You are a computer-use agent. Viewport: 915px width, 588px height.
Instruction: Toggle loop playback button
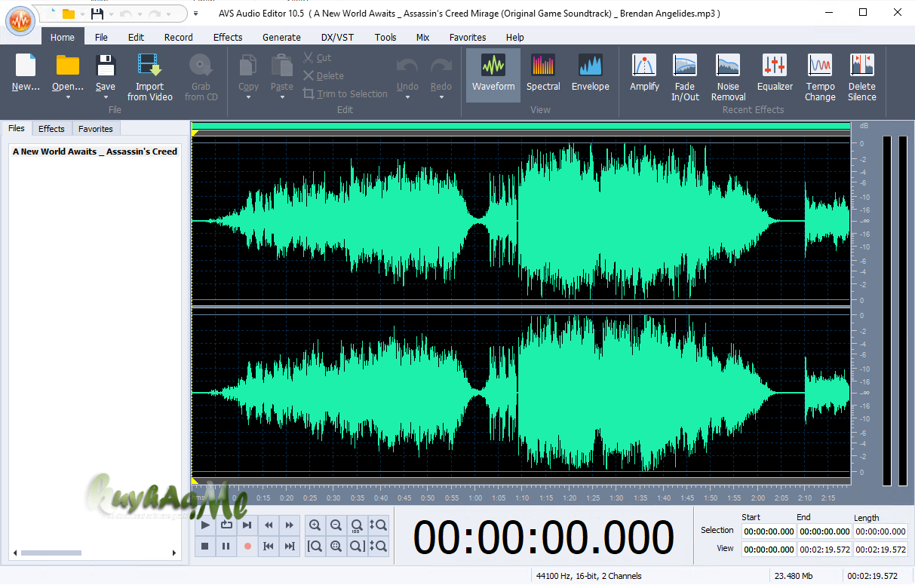(226, 525)
